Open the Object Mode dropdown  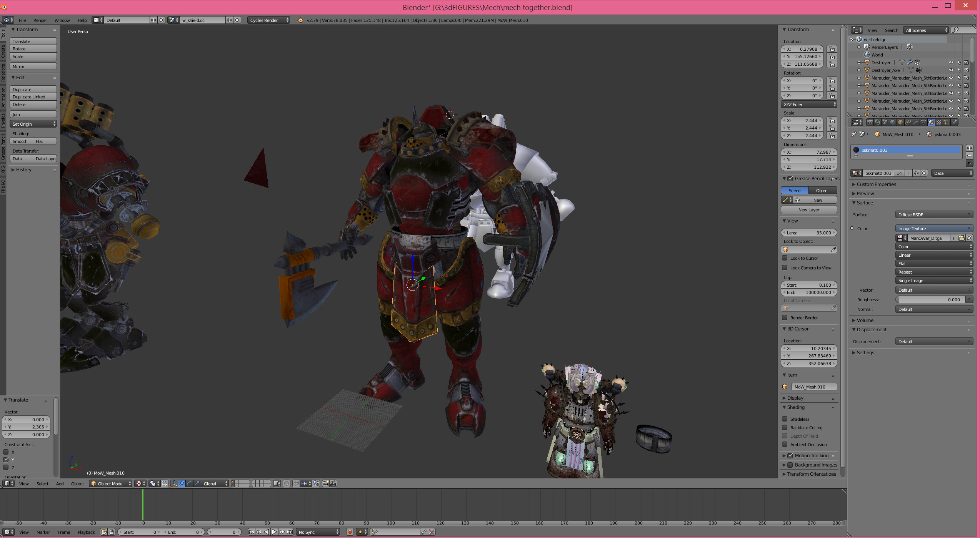(x=111, y=484)
